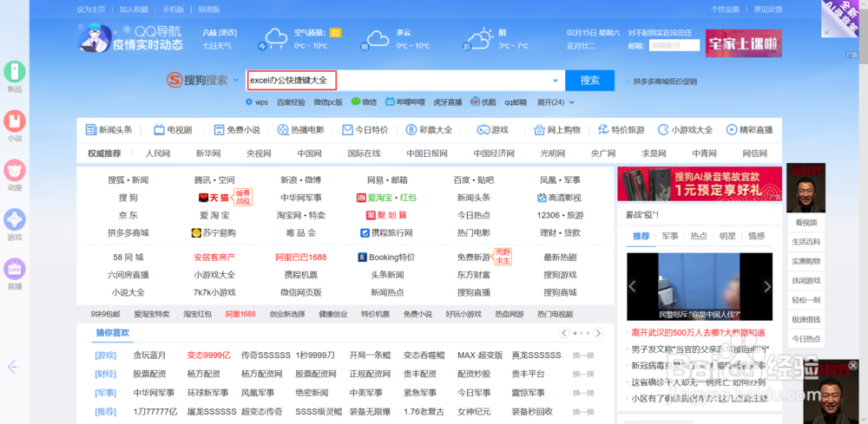Open 意见反馈 link
This screenshot has height=424, width=868.
pos(768,10)
